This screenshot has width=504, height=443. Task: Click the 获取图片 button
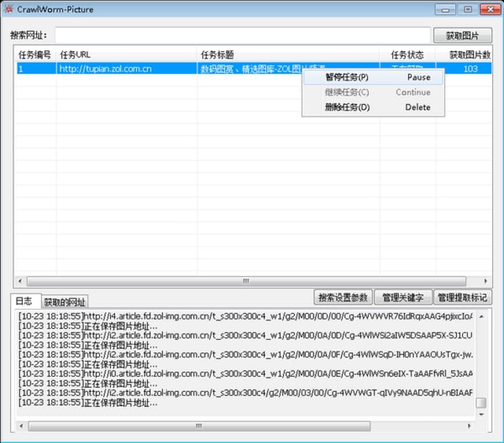point(462,36)
